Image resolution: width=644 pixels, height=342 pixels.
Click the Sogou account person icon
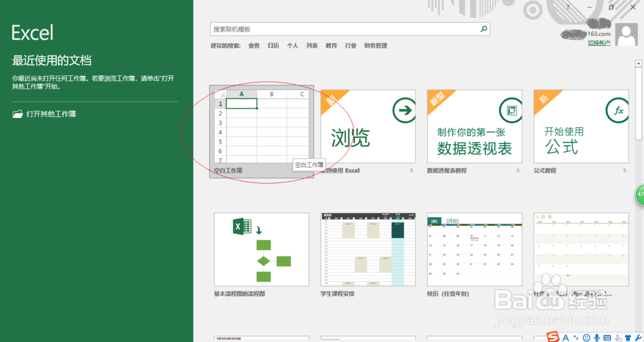click(x=618, y=338)
